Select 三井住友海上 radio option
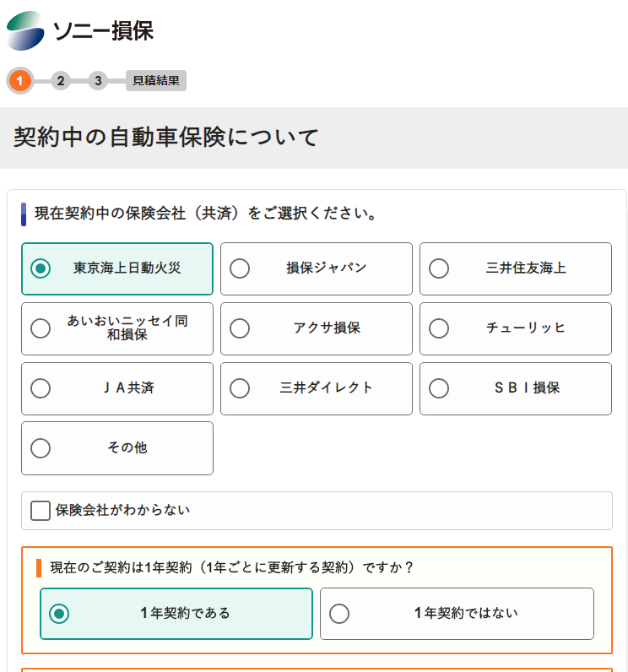Image resolution: width=628 pixels, height=672 pixels. coord(516,268)
